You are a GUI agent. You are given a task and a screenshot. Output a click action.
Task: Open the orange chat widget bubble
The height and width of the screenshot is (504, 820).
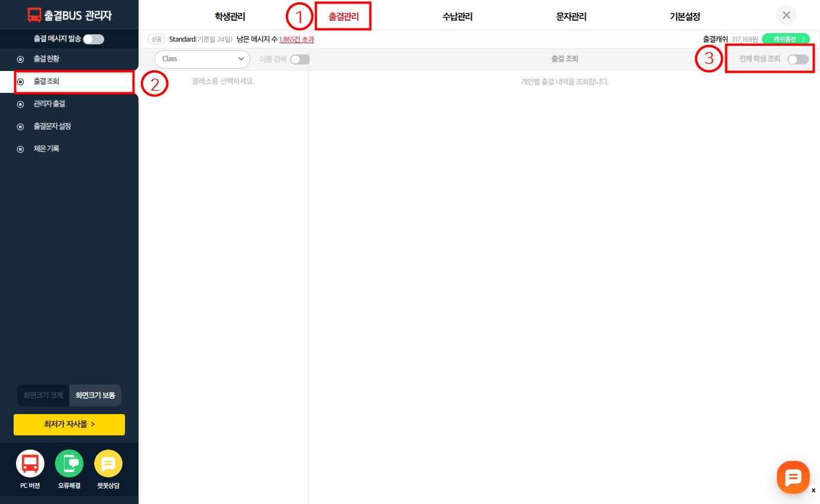tap(793, 477)
